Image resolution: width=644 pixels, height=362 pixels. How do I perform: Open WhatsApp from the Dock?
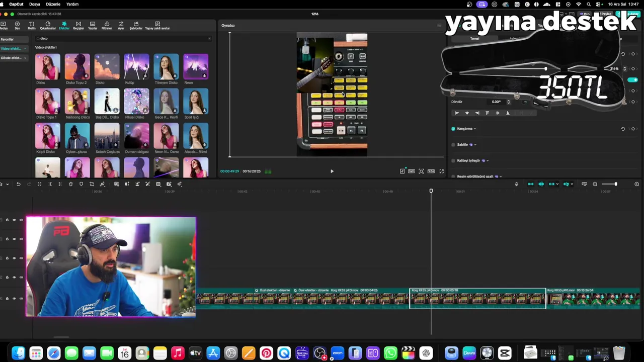click(390, 353)
